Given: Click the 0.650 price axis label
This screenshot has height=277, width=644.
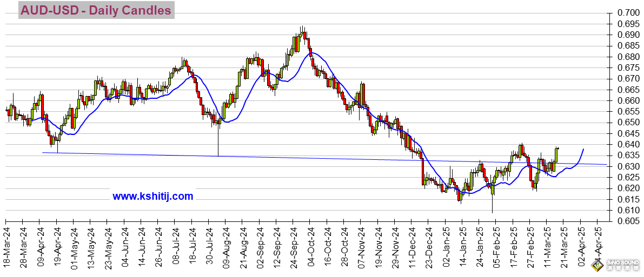Looking at the screenshot, I should point(628,123).
